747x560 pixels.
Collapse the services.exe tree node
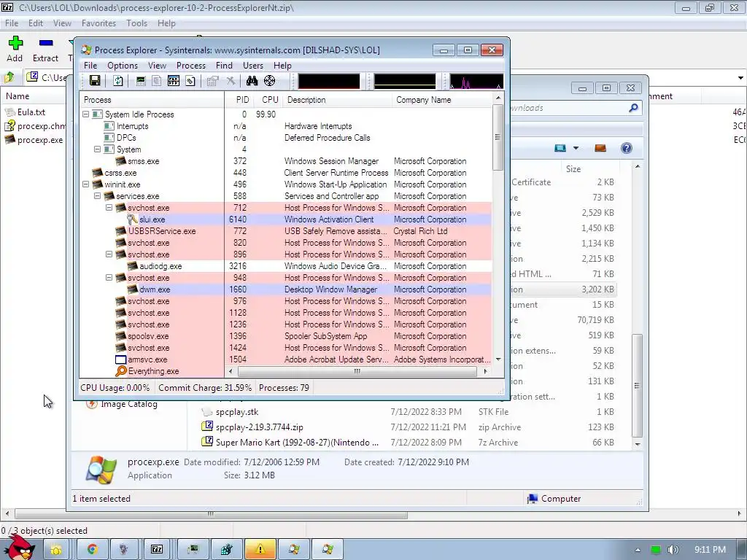click(97, 195)
